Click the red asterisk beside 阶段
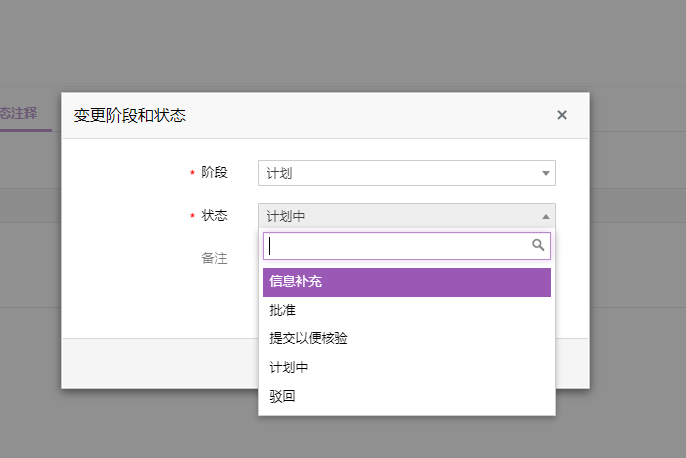The height and width of the screenshot is (458, 686). [x=192, y=173]
